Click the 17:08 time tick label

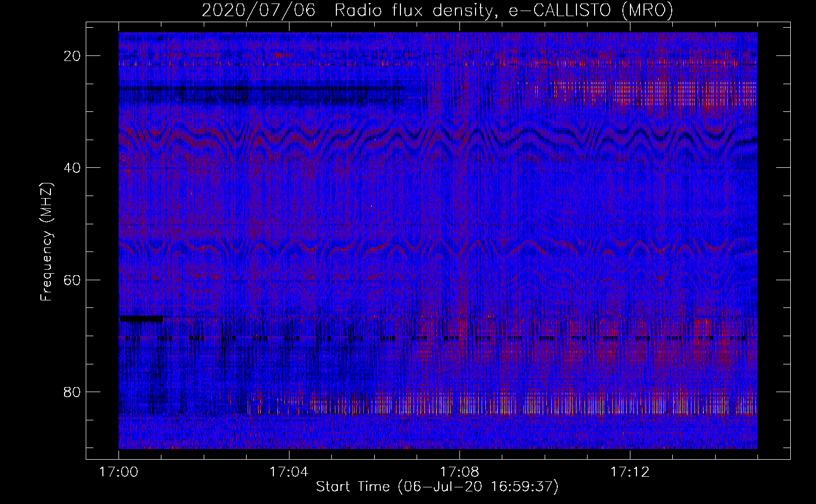[459, 472]
